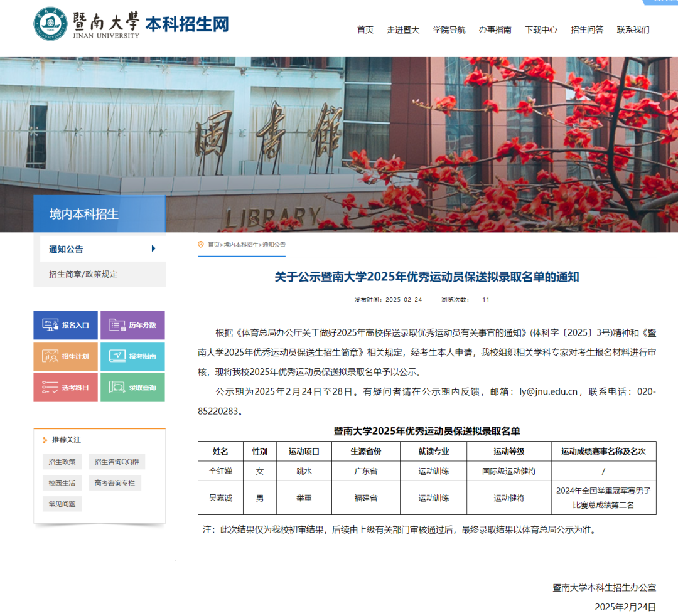Click the 浏览次数 view count 11
The image size is (678, 616).
tap(485, 300)
